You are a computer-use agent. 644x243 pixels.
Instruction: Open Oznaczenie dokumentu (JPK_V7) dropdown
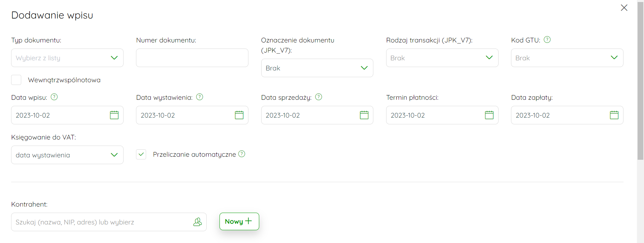(317, 68)
